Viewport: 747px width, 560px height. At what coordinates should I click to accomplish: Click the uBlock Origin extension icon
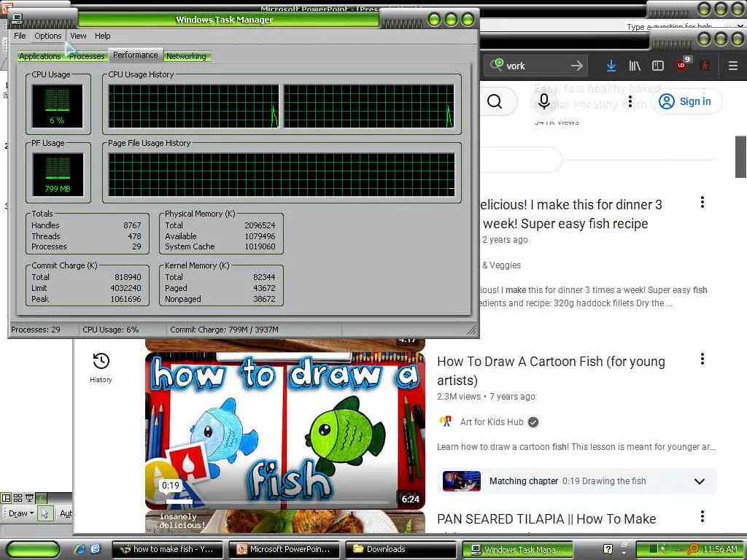(683, 65)
